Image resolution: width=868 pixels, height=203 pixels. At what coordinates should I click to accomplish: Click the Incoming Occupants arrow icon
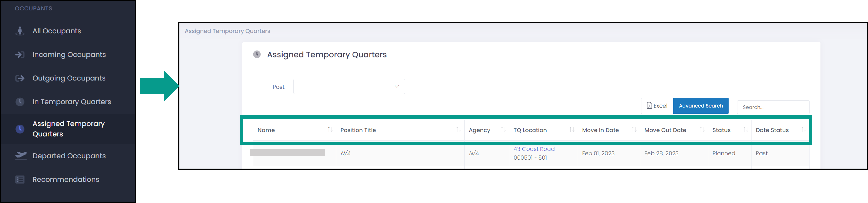(20, 55)
